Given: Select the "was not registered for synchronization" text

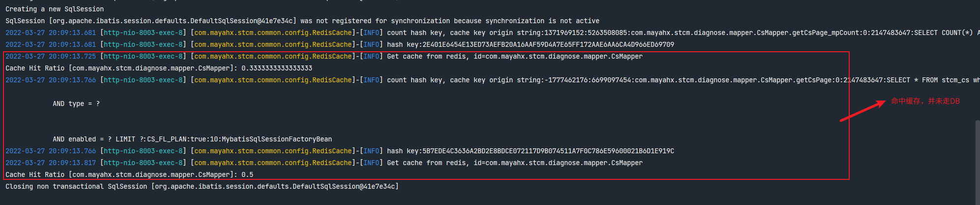Looking at the screenshot, I should [375, 21].
